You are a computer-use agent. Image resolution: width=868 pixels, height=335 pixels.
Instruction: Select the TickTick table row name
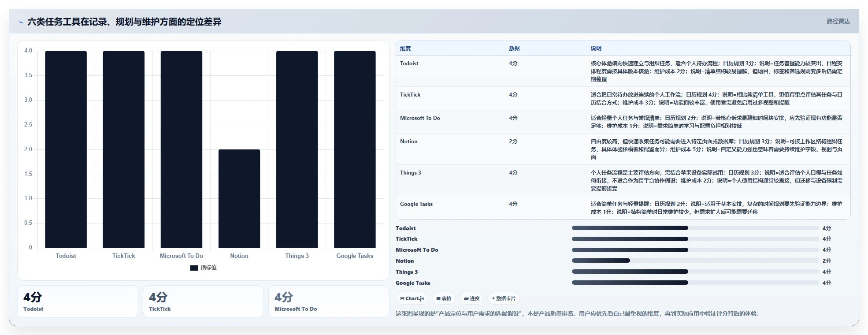410,95
